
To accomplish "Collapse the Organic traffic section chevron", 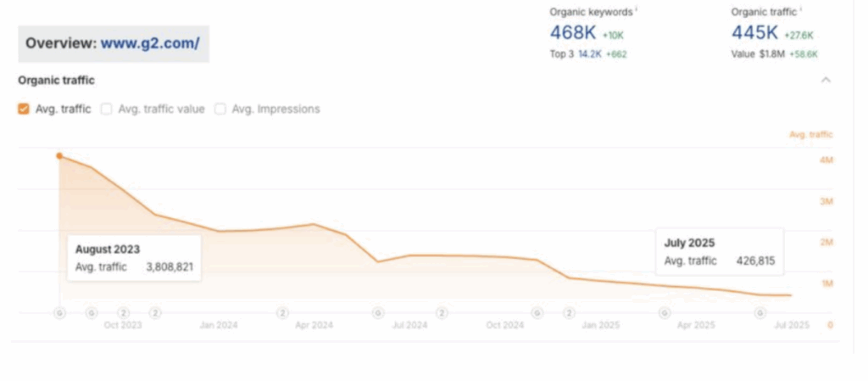I will 826,80.
